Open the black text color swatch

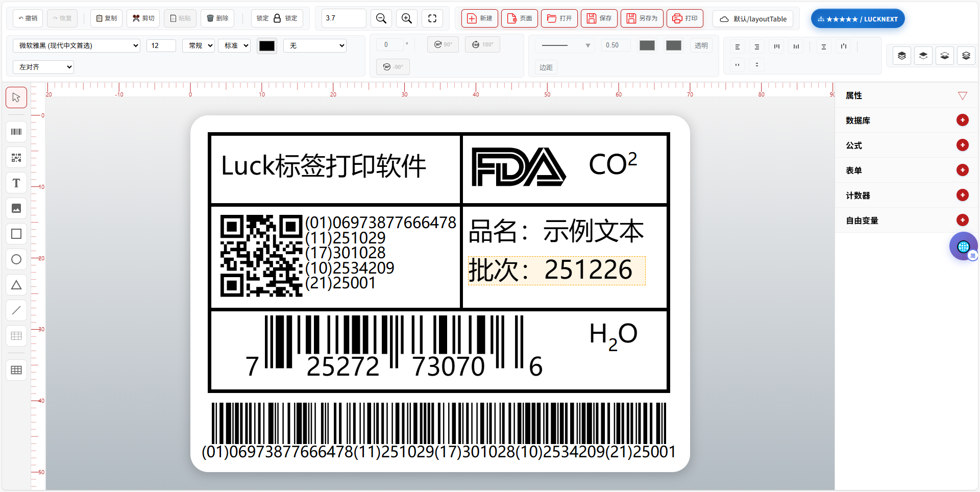point(266,45)
